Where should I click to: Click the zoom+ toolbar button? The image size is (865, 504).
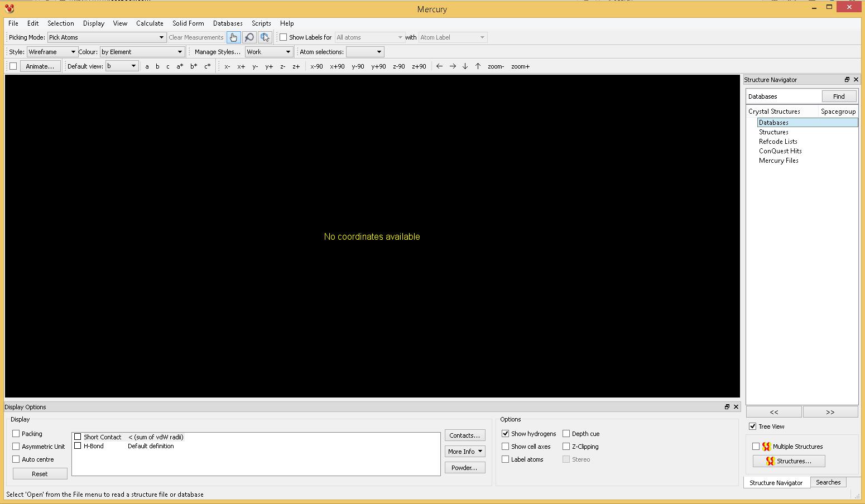(x=520, y=66)
